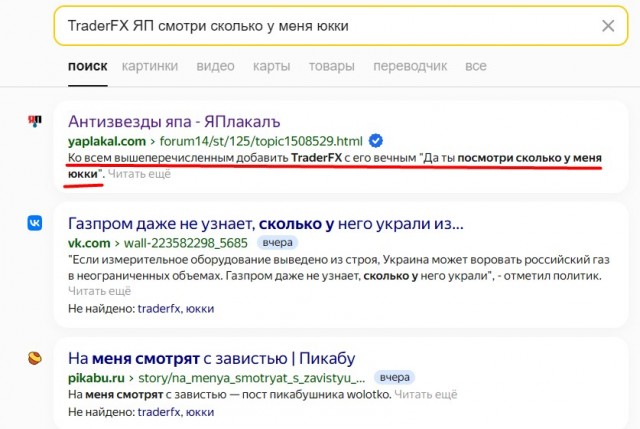Expand Читать ещё in the pikabu result
The height and width of the screenshot is (429, 640).
[x=426, y=395]
